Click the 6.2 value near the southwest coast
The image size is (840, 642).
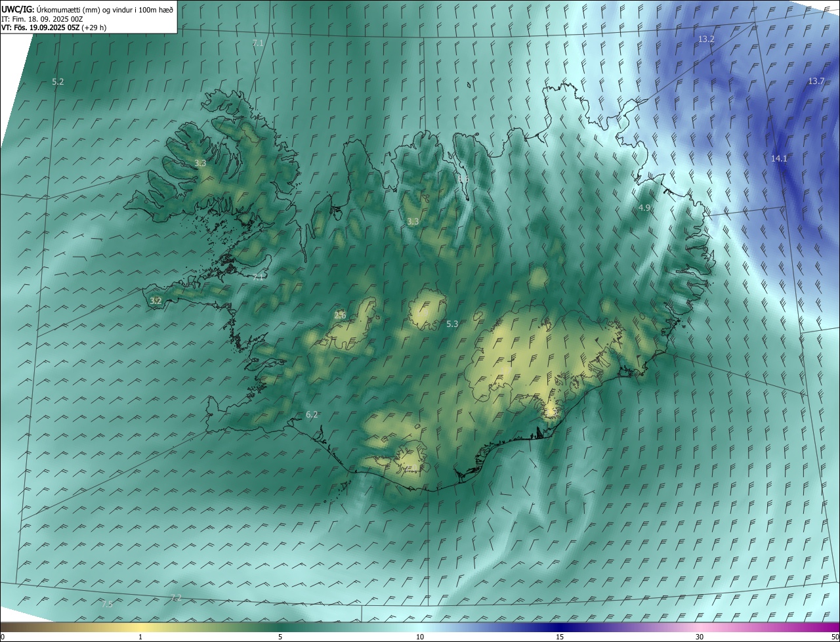[x=312, y=415]
